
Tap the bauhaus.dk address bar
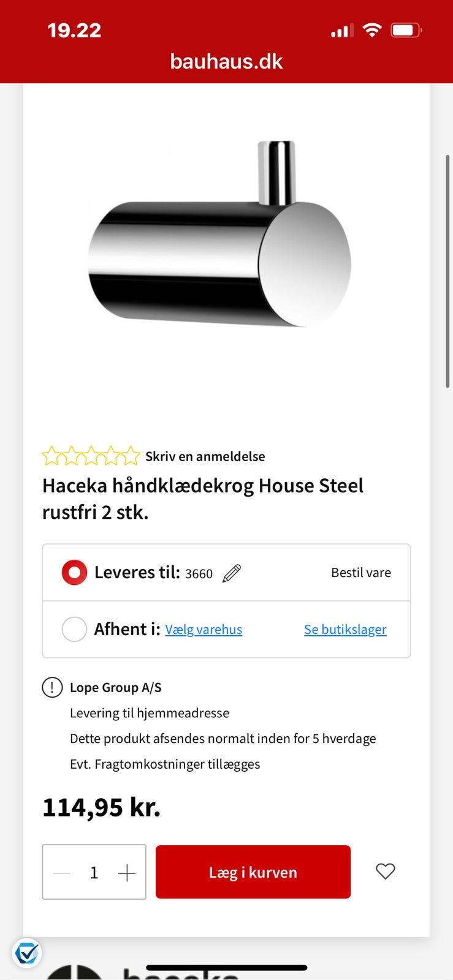pos(226,61)
